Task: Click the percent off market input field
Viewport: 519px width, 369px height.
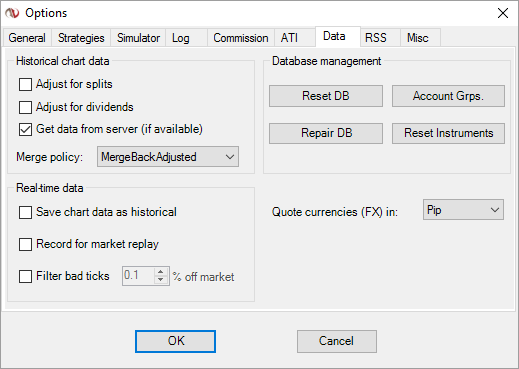Action: (139, 276)
